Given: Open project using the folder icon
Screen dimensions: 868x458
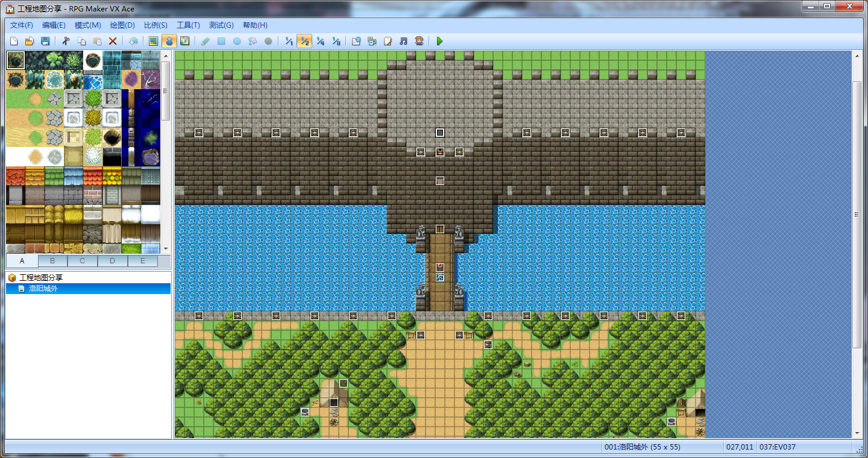Looking at the screenshot, I should tap(29, 41).
